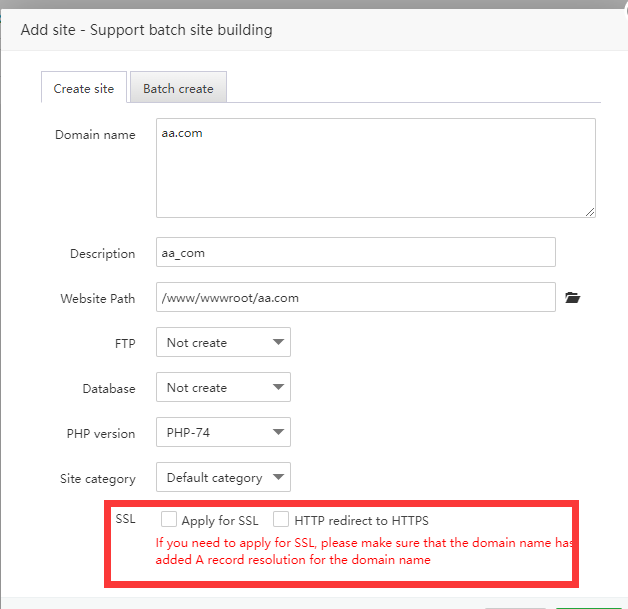Click the 'PHP version' label
The image size is (628, 609).
101,433
